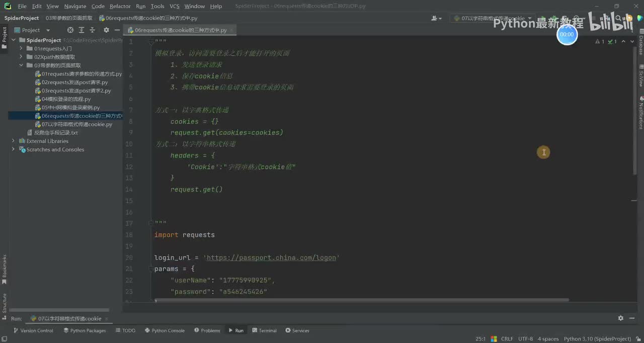The width and height of the screenshot is (644, 343).
Task: Close the Run tab 07以字符串格式传递cookie
Action: [107, 318]
